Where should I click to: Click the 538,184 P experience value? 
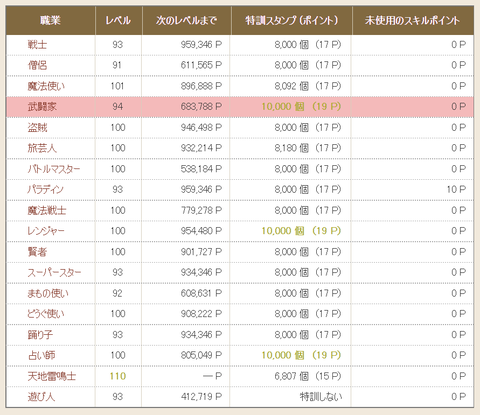pos(201,169)
